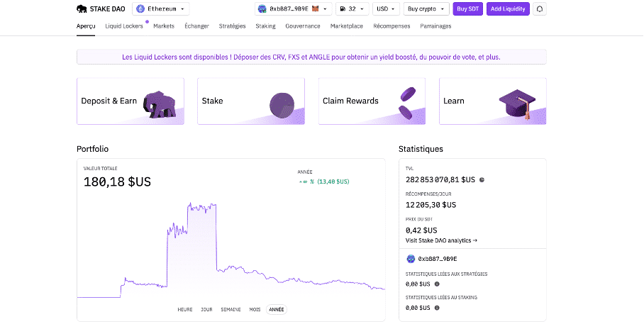Viewport: 644px width, 329px height.
Task: Select the ANNÉE chart range
Action: (277, 310)
